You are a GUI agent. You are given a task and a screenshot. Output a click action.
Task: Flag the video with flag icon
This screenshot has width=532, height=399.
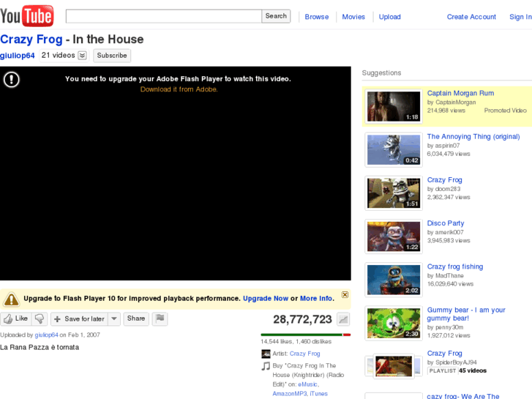[x=160, y=318]
